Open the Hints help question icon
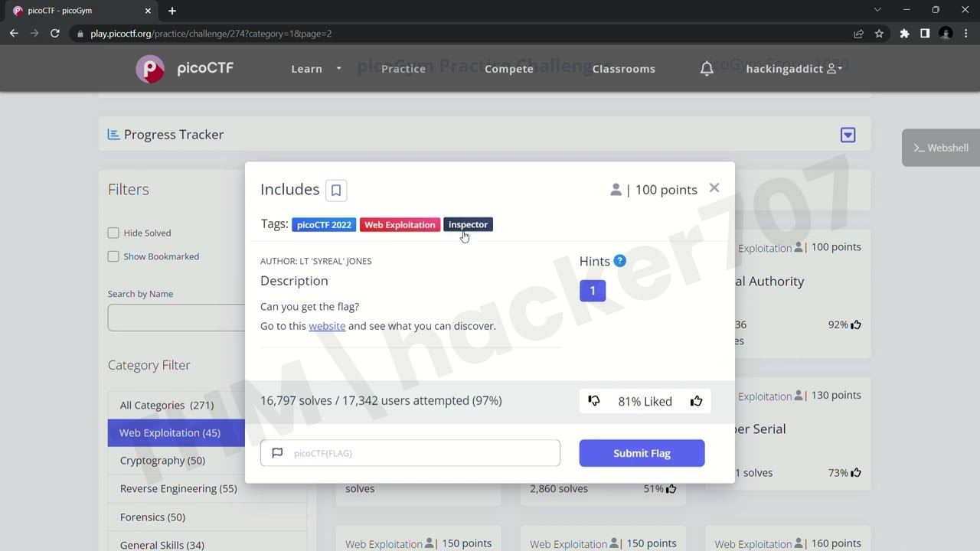 point(620,261)
